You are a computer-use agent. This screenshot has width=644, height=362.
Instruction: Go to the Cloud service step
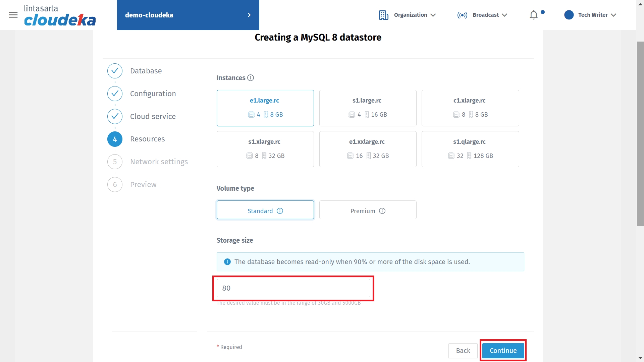click(x=153, y=116)
